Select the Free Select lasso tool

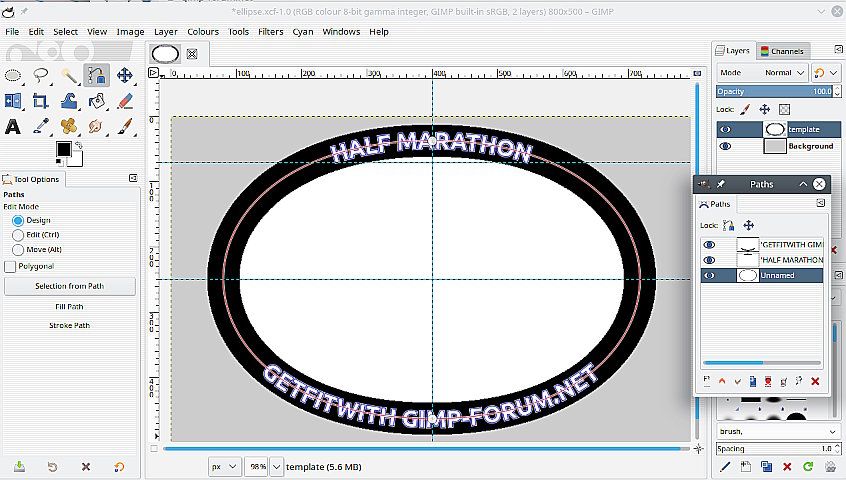(x=41, y=76)
